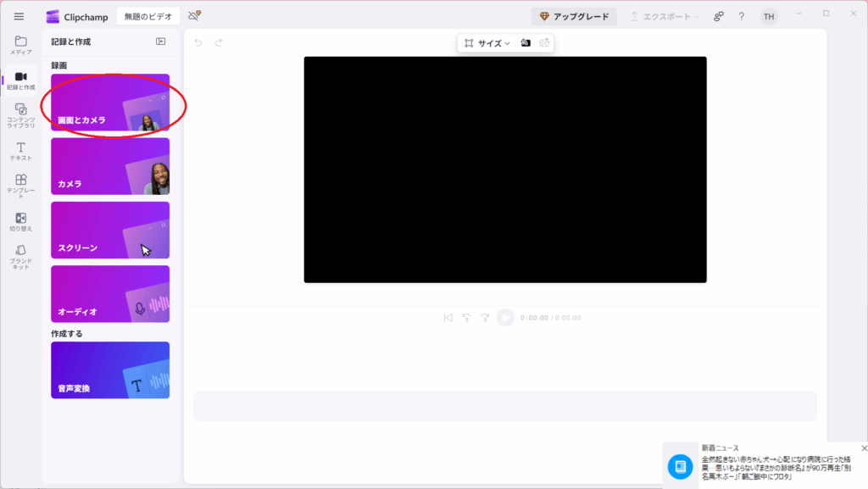Open the 切り替え (Transitions) panel
This screenshot has width=868, height=489.
[20, 221]
